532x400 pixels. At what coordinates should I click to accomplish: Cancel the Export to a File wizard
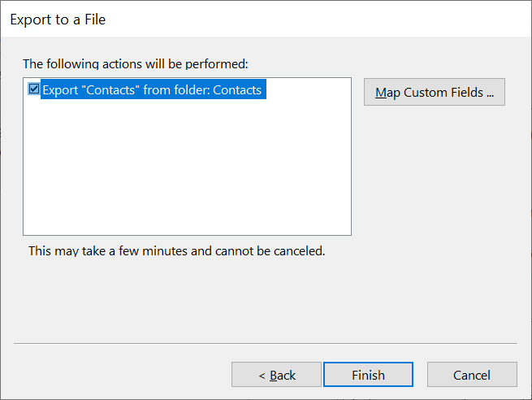[472, 375]
